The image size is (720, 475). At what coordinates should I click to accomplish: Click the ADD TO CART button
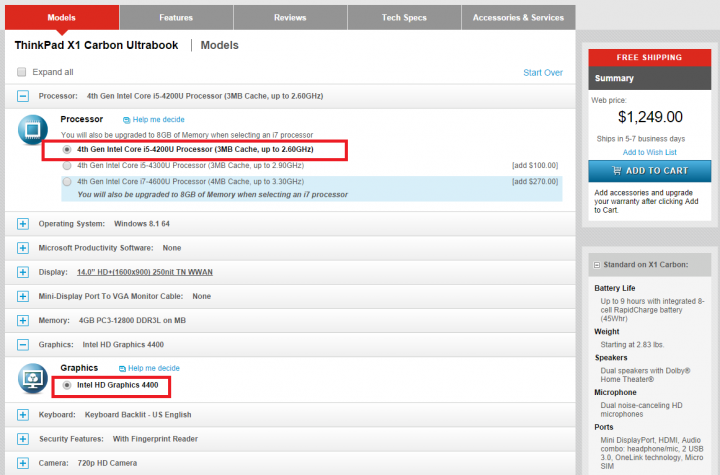pos(650,171)
